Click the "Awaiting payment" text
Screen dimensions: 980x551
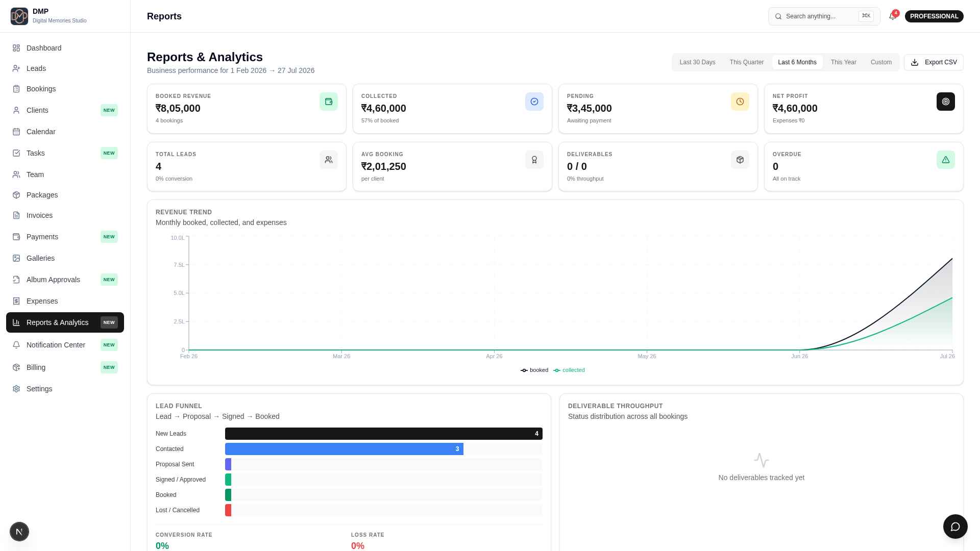pyautogui.click(x=589, y=121)
